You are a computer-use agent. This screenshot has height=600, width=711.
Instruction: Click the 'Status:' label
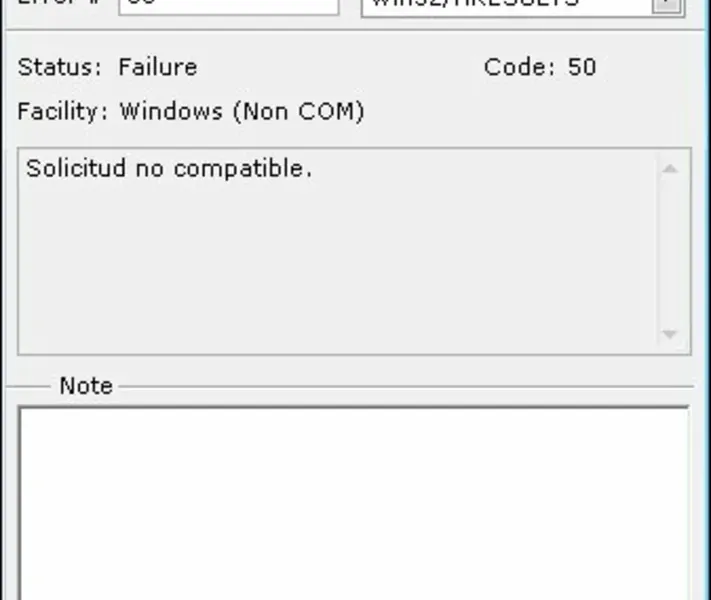(x=60, y=68)
